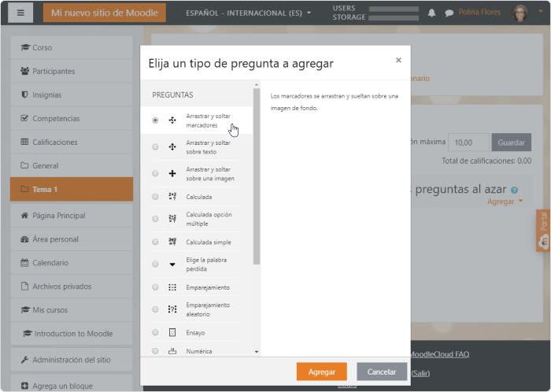Click the Ensayo question type icon

[x=172, y=332]
